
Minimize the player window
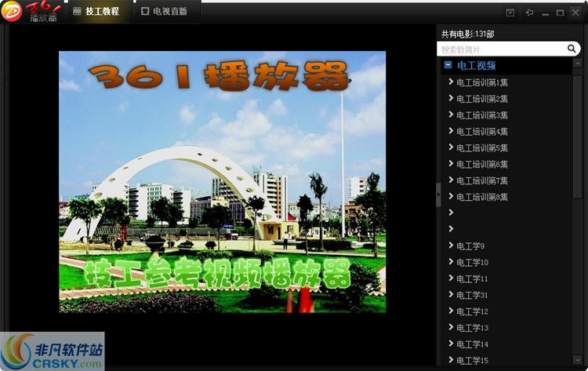[545, 13]
